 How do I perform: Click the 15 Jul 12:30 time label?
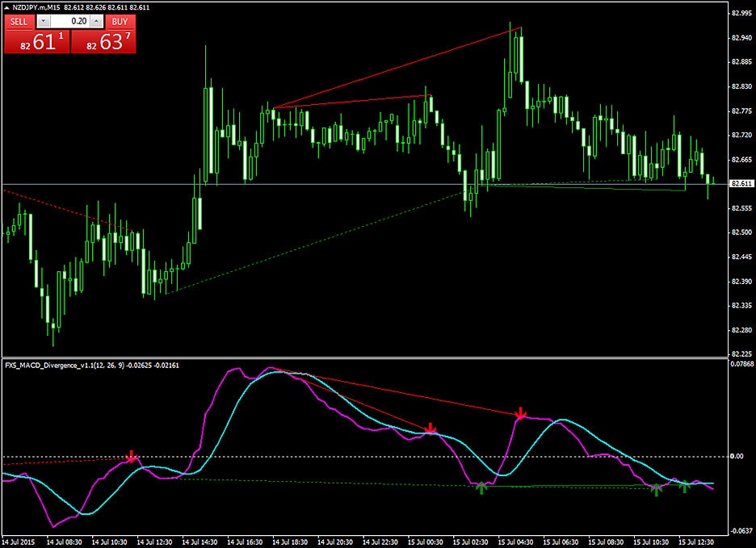click(x=696, y=542)
